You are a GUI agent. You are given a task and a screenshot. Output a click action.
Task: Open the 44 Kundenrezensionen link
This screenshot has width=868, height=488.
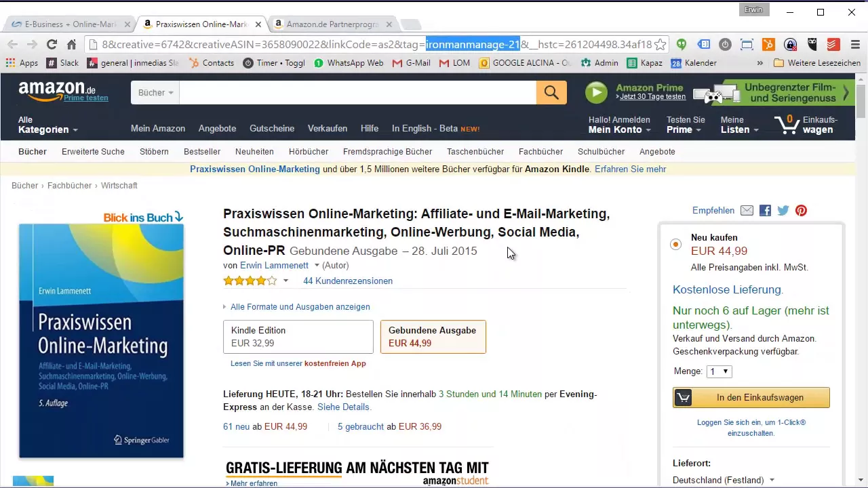tap(348, 281)
